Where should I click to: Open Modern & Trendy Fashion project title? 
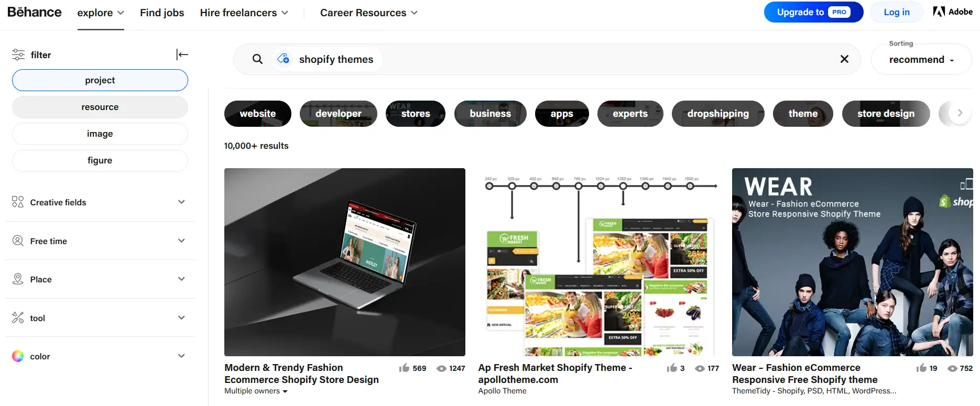tap(301, 374)
